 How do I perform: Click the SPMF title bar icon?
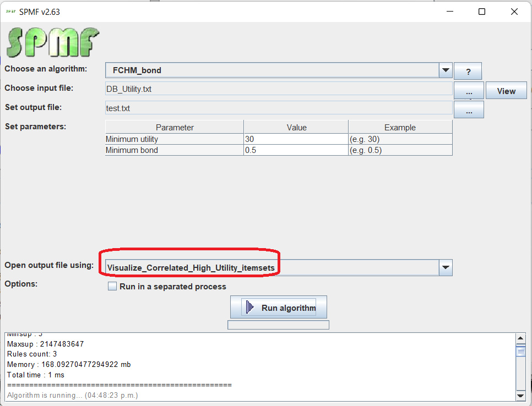pos(10,11)
